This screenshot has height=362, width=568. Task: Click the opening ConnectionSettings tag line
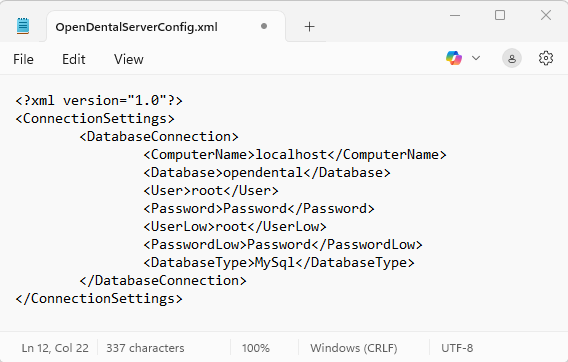point(95,118)
